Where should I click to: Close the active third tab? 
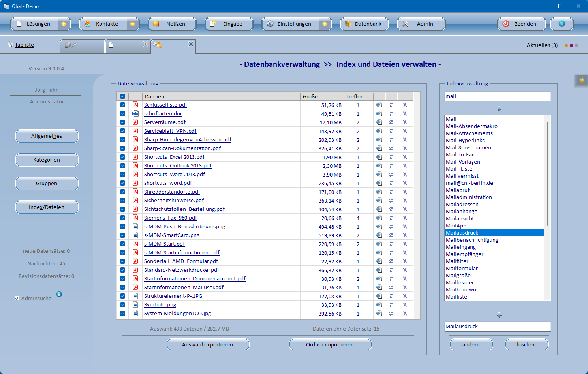pos(191,44)
